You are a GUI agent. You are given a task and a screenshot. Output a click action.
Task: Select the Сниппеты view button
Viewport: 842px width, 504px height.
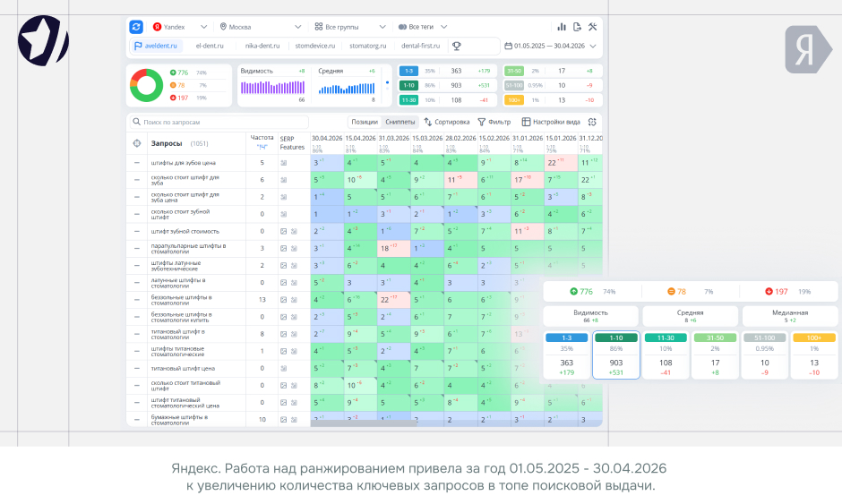pos(400,122)
